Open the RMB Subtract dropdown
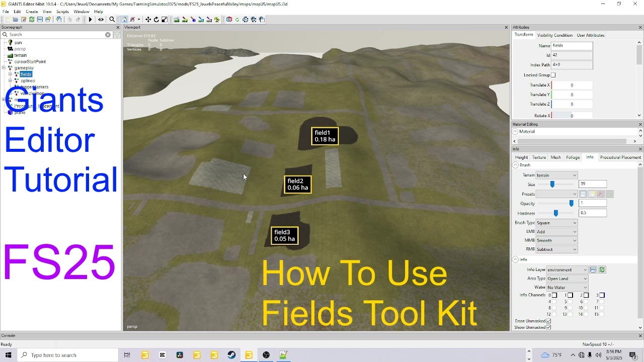644x362 pixels. point(556,249)
